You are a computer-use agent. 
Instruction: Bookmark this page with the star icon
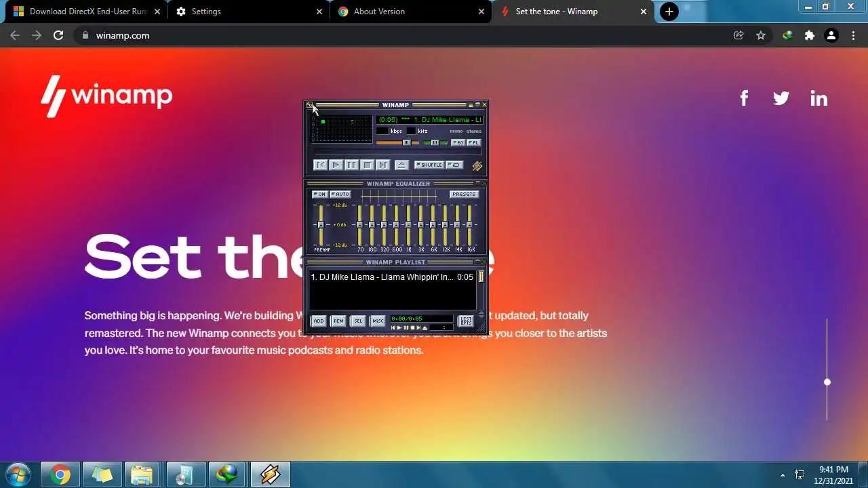[x=761, y=35]
